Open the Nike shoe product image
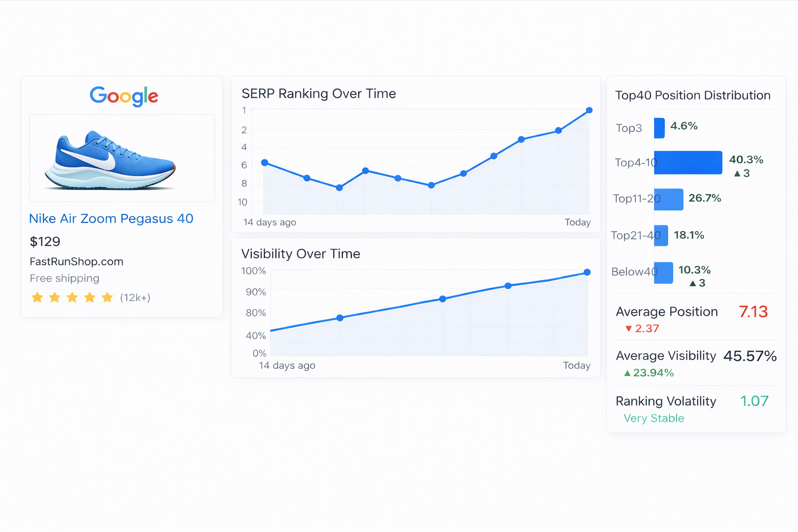The width and height of the screenshot is (798, 532). click(122, 158)
